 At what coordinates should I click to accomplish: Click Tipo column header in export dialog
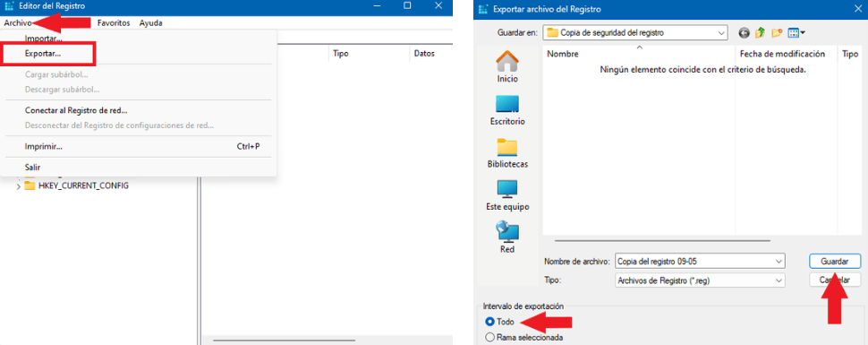(850, 54)
